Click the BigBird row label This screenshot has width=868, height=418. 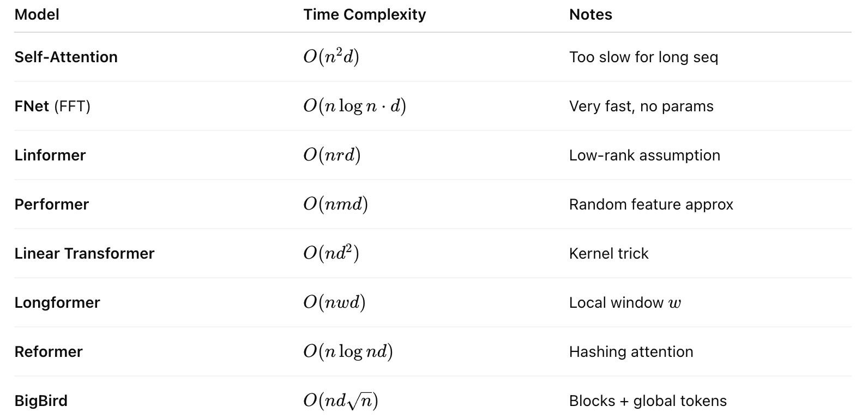[x=41, y=401]
